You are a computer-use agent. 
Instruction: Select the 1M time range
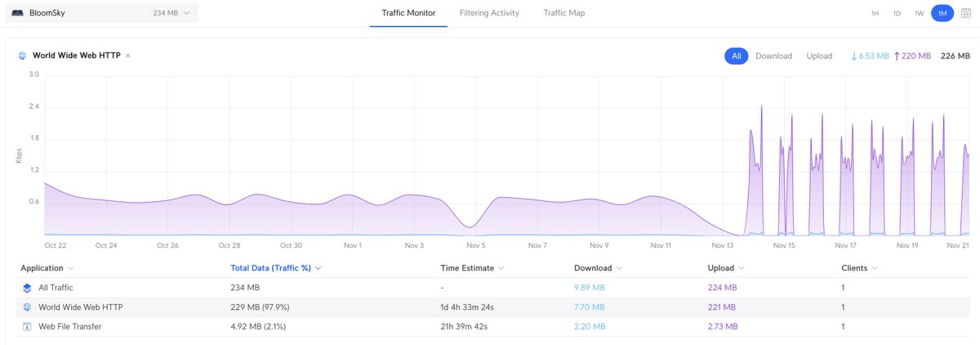(x=942, y=13)
